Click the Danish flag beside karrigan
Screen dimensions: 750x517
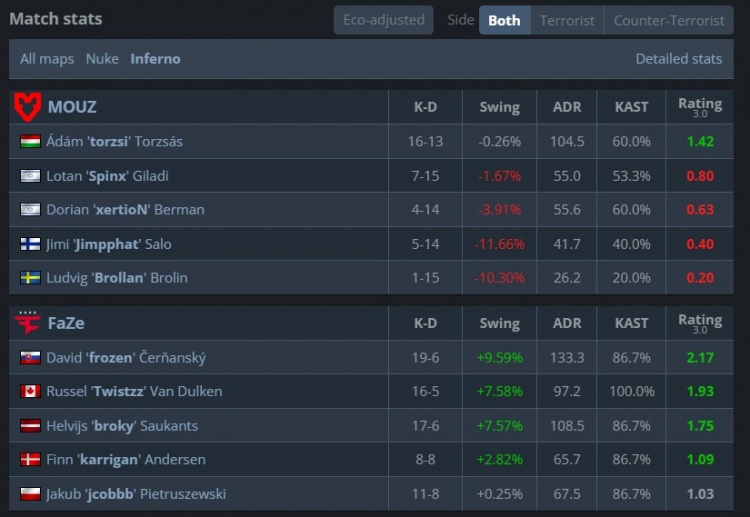point(30,460)
